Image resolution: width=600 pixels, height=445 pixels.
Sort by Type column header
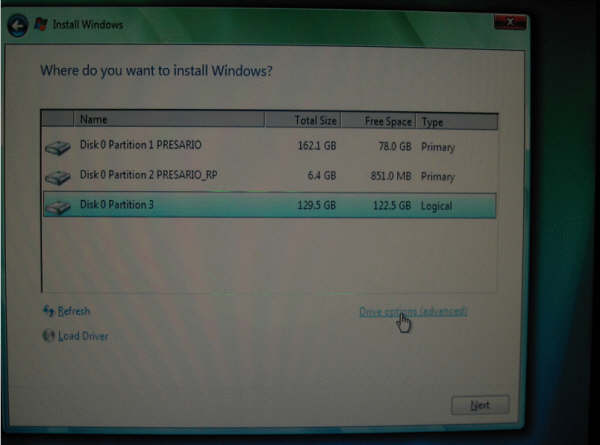pos(457,122)
